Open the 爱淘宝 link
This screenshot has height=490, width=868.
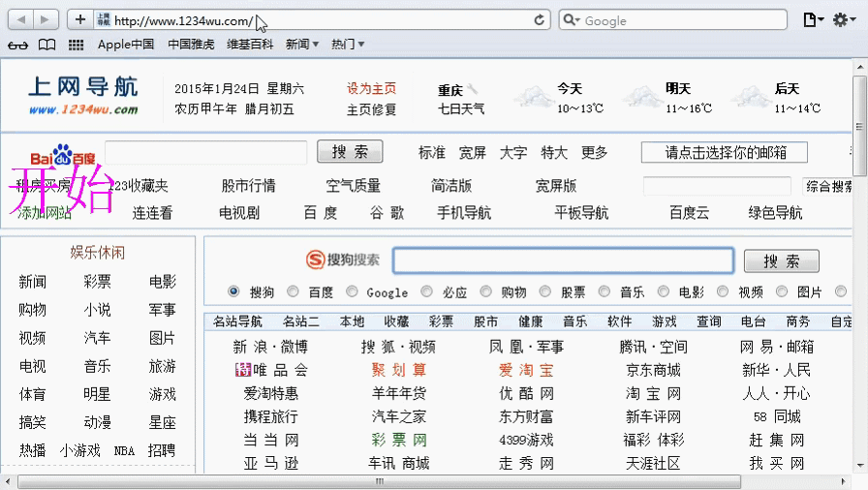526,370
